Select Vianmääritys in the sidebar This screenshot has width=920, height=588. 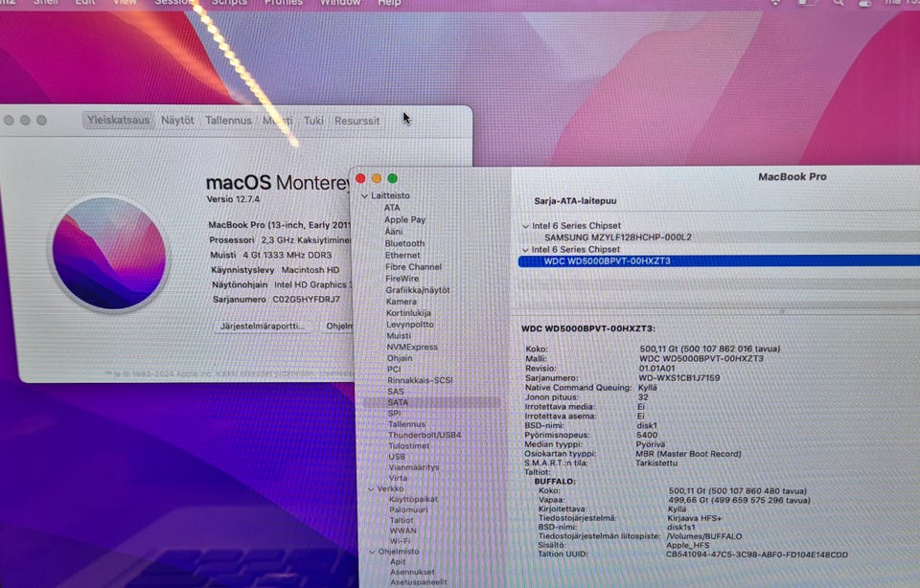[x=414, y=467]
